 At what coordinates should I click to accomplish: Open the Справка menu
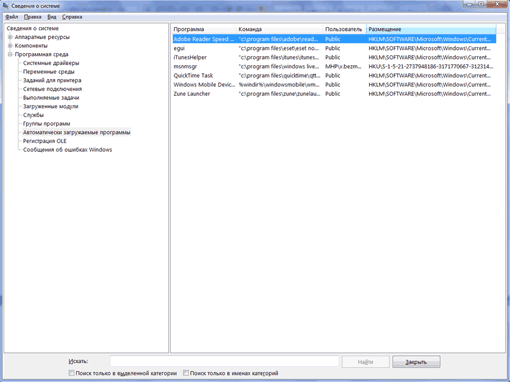(72, 17)
